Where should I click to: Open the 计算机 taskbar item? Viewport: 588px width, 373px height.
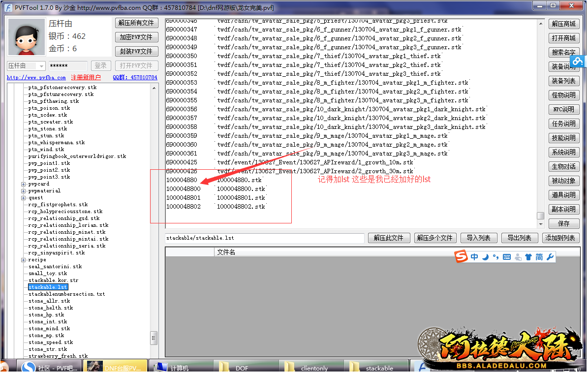coord(179,368)
